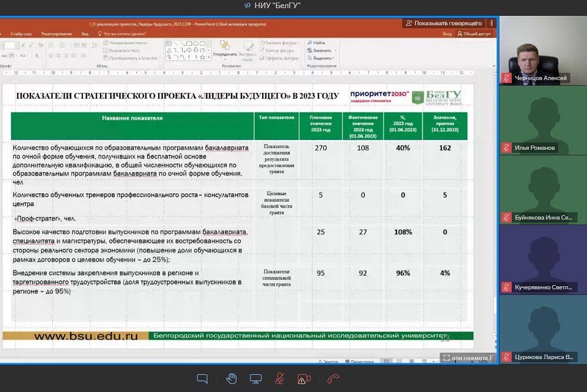Viewport: 587px width, 392px height.
Task: Click muted mic icon on Черницов Алексей
Action: 507,78
